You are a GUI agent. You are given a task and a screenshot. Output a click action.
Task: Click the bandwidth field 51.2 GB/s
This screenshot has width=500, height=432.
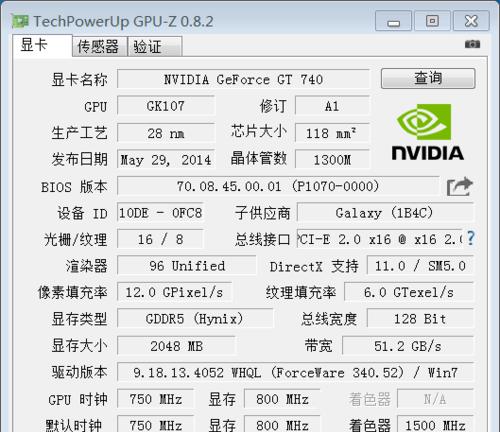[408, 346]
